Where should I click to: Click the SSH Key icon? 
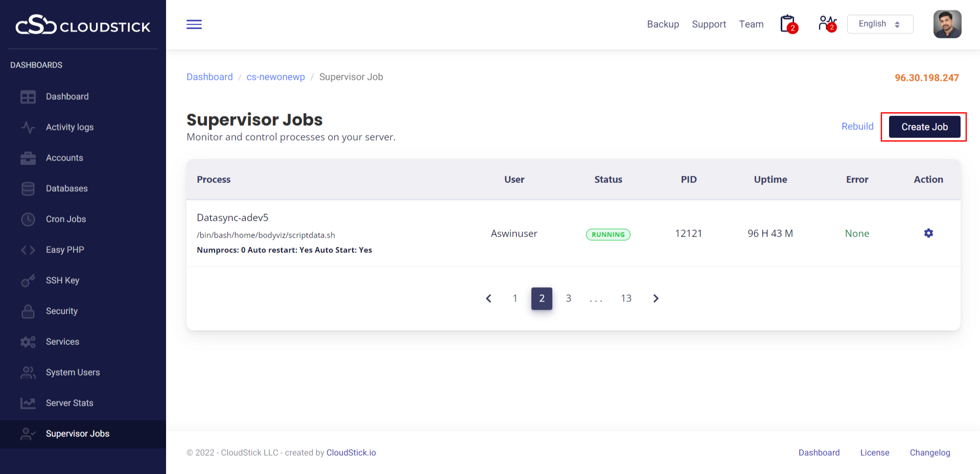coord(28,280)
